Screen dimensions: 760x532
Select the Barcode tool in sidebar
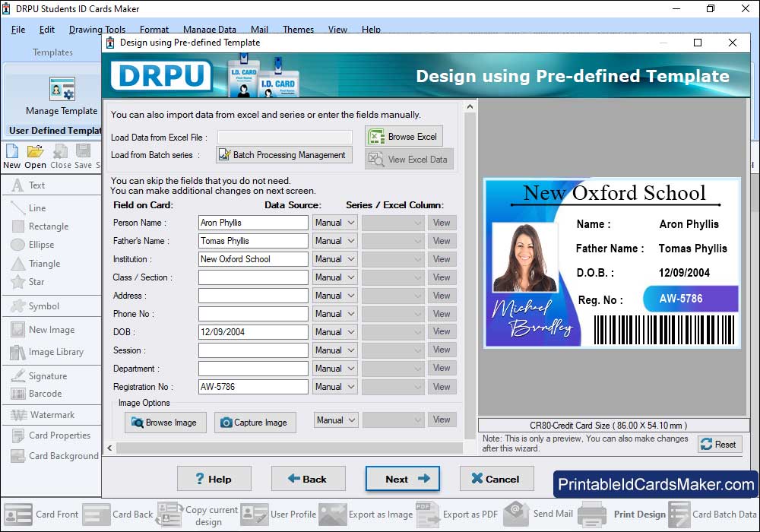[x=46, y=394]
